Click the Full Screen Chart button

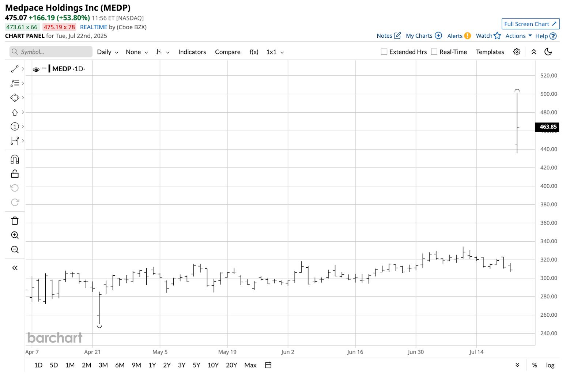531,24
